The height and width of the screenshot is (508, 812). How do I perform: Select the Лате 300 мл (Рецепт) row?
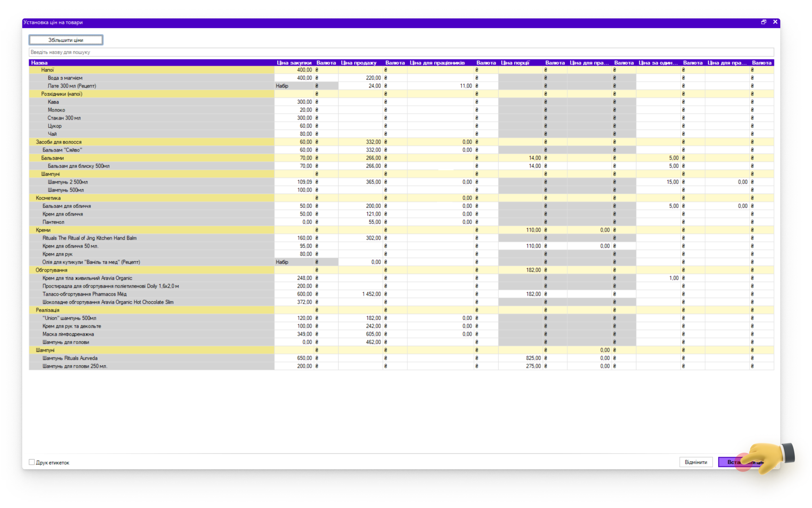[x=401, y=86]
